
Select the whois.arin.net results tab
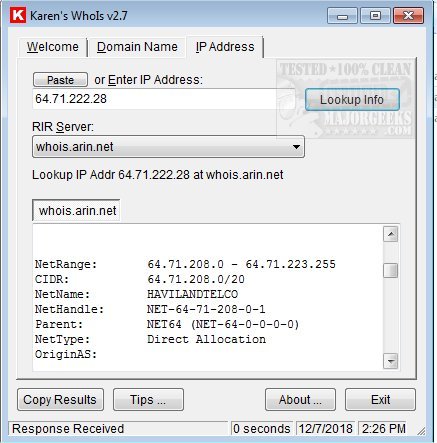point(77,211)
